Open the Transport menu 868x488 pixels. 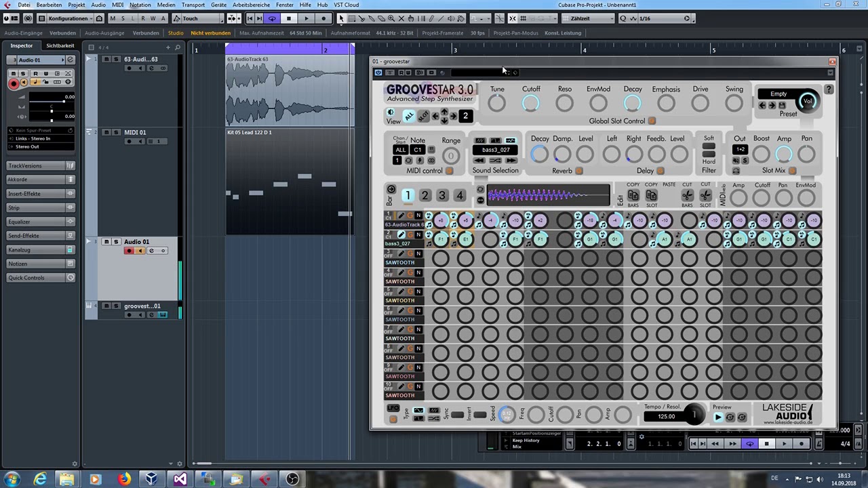[193, 5]
